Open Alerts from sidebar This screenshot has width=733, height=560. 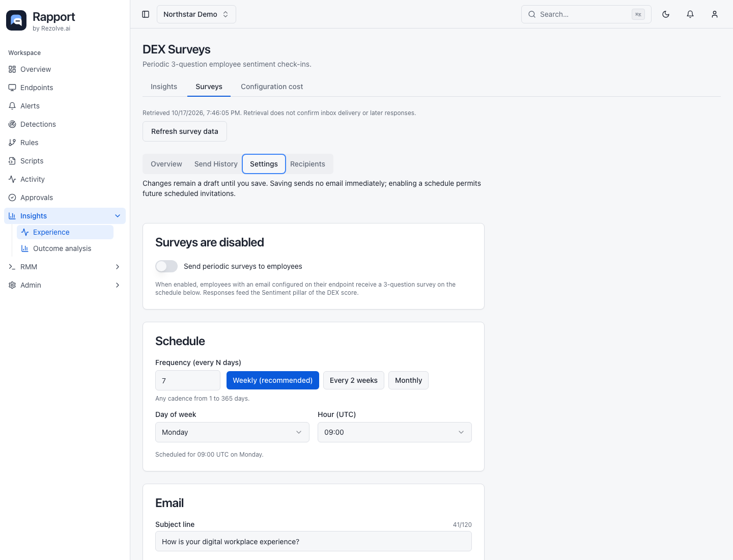[65, 106]
